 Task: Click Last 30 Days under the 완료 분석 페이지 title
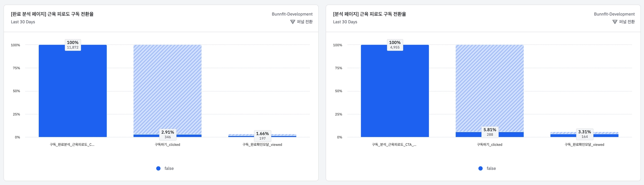coord(23,22)
